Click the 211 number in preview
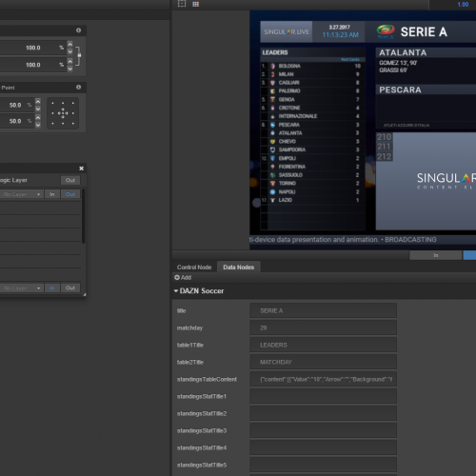This screenshot has width=476, height=476. [384, 147]
